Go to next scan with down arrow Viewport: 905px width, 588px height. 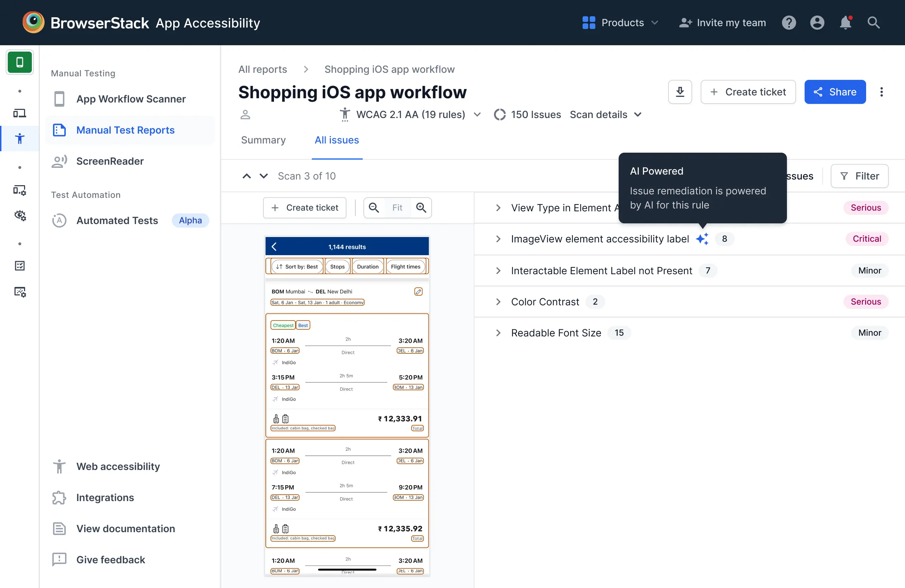[263, 176]
